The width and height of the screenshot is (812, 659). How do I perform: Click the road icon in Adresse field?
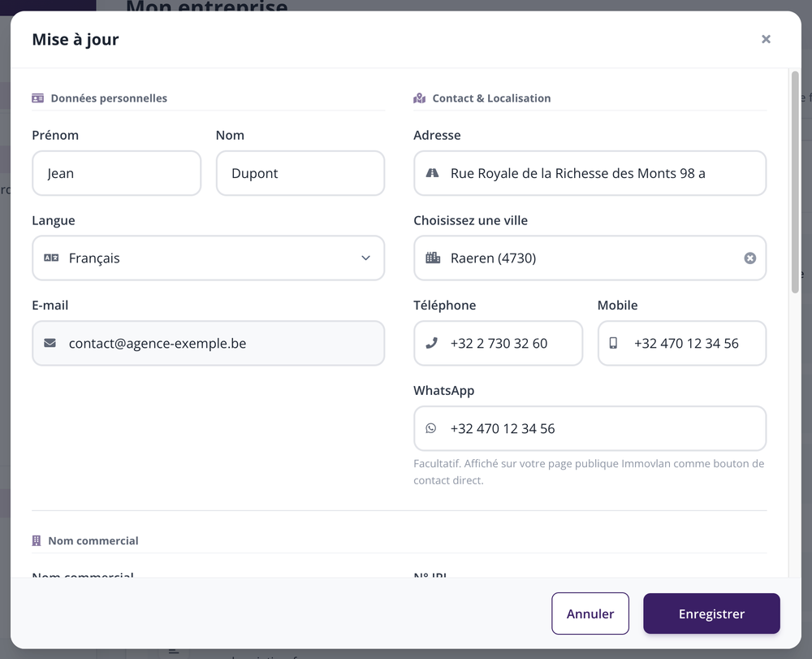433,173
